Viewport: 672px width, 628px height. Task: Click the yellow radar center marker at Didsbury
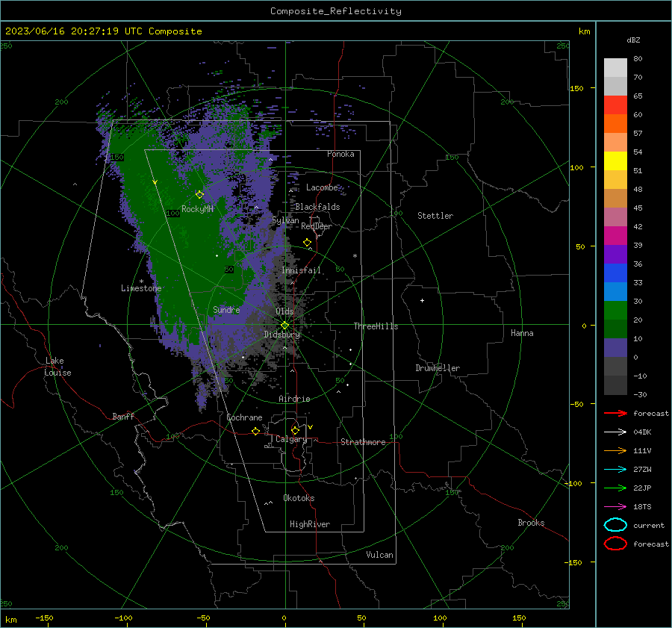pyautogui.click(x=284, y=326)
